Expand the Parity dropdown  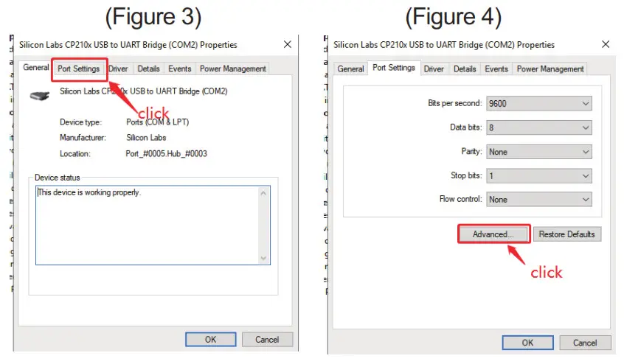(539, 152)
